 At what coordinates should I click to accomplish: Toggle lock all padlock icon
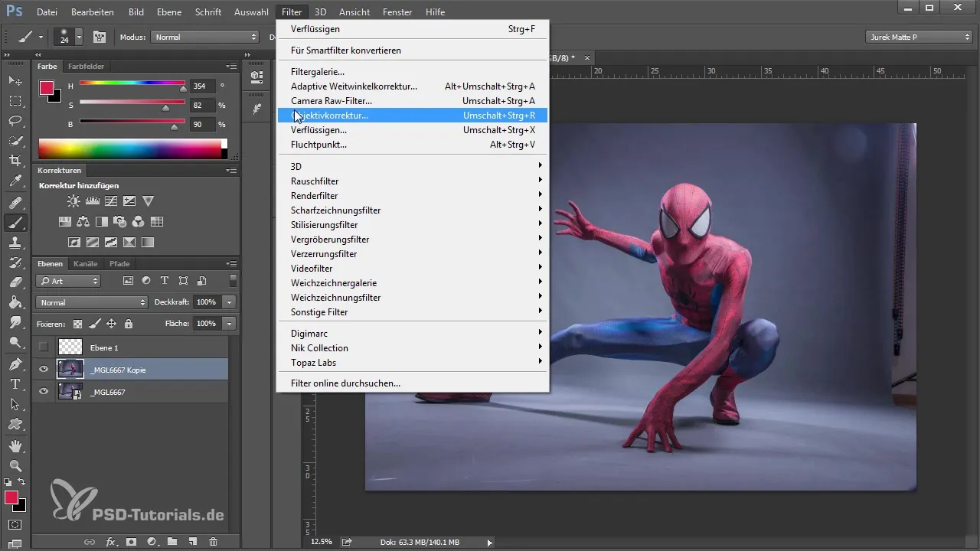pyautogui.click(x=129, y=324)
